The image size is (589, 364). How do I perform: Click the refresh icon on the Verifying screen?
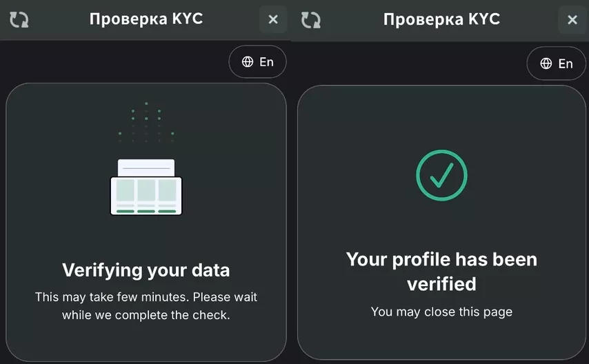pos(19,19)
